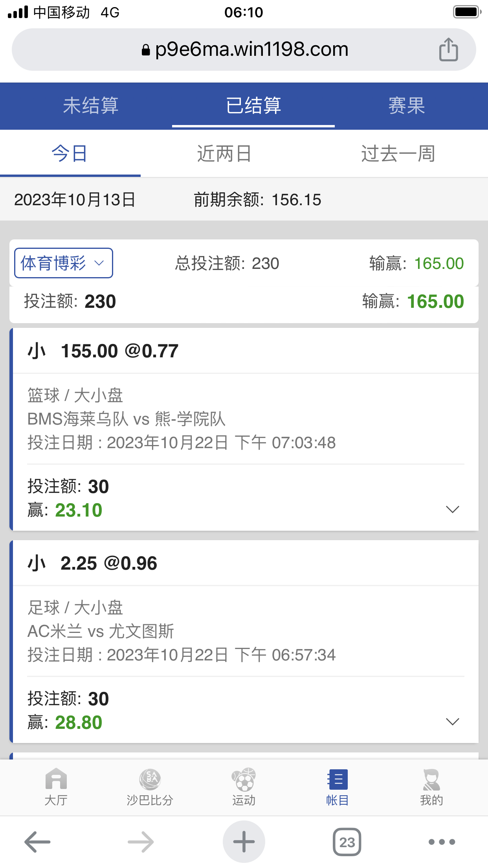Open browser three-dot more menu

pyautogui.click(x=442, y=842)
